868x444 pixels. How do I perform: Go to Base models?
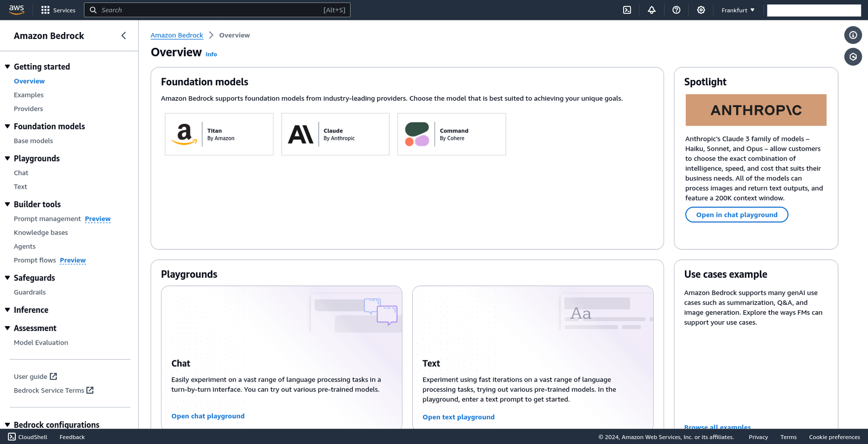tap(33, 141)
